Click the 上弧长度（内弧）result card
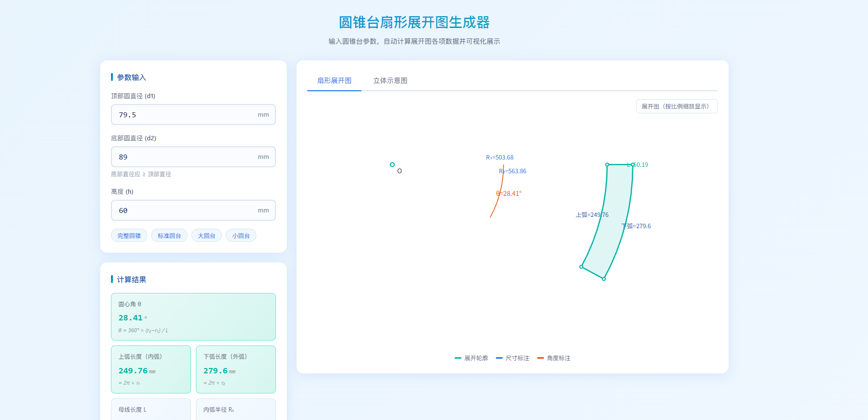The image size is (868, 420). click(x=151, y=369)
